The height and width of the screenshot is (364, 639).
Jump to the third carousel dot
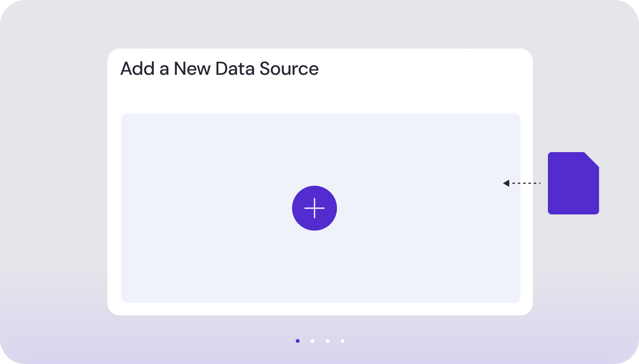tap(327, 341)
